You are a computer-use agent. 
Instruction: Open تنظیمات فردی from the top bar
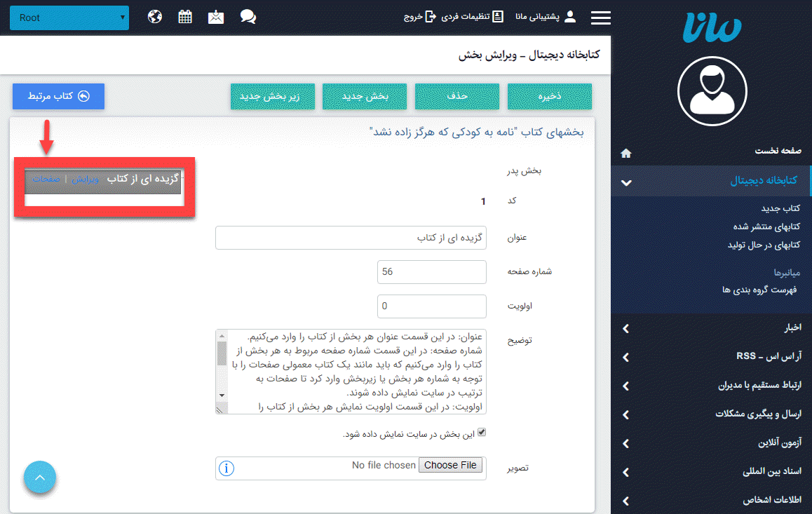tap(471, 17)
